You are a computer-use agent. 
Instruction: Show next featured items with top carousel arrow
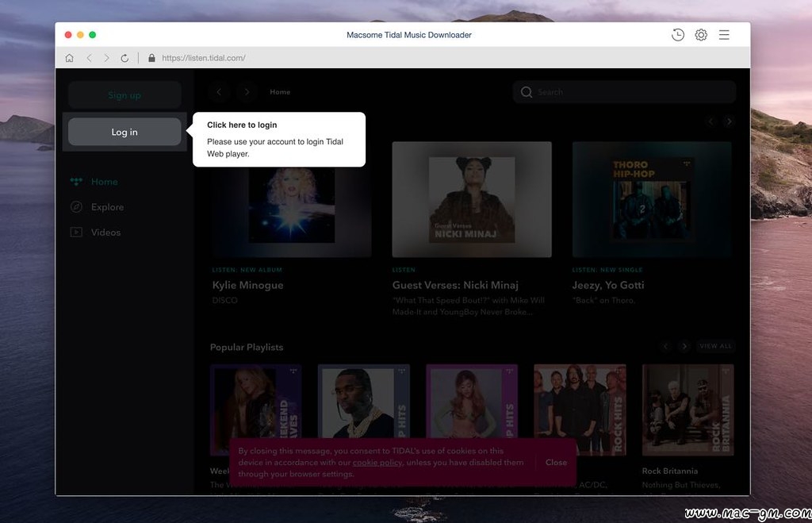point(730,121)
